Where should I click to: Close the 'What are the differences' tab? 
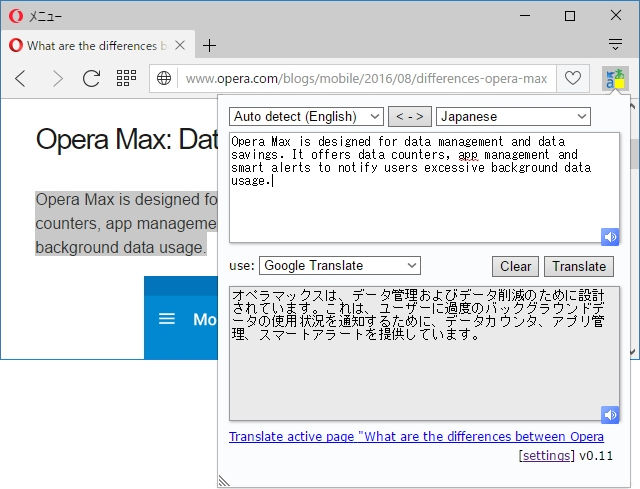coord(180,45)
